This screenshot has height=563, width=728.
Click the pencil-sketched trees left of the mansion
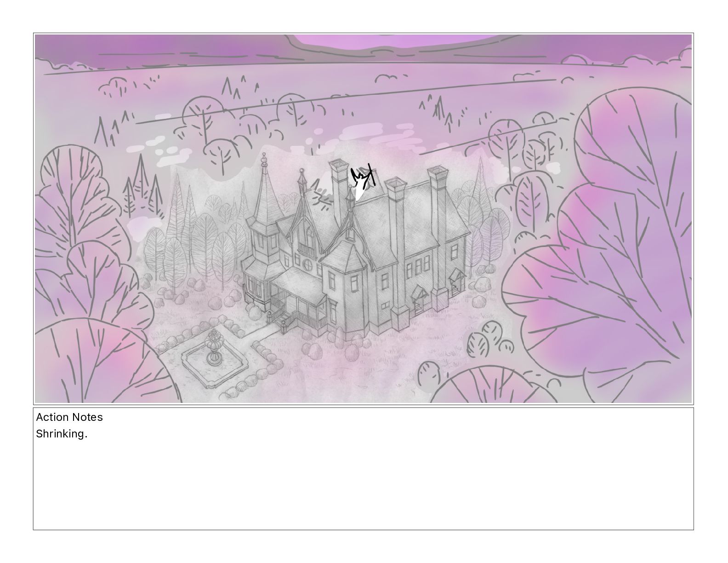coord(193,239)
